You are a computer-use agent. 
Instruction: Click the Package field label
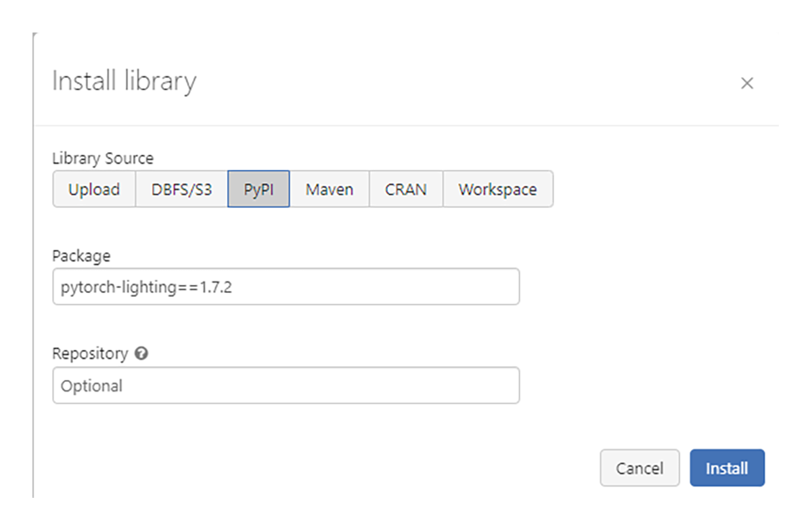pos(81,256)
